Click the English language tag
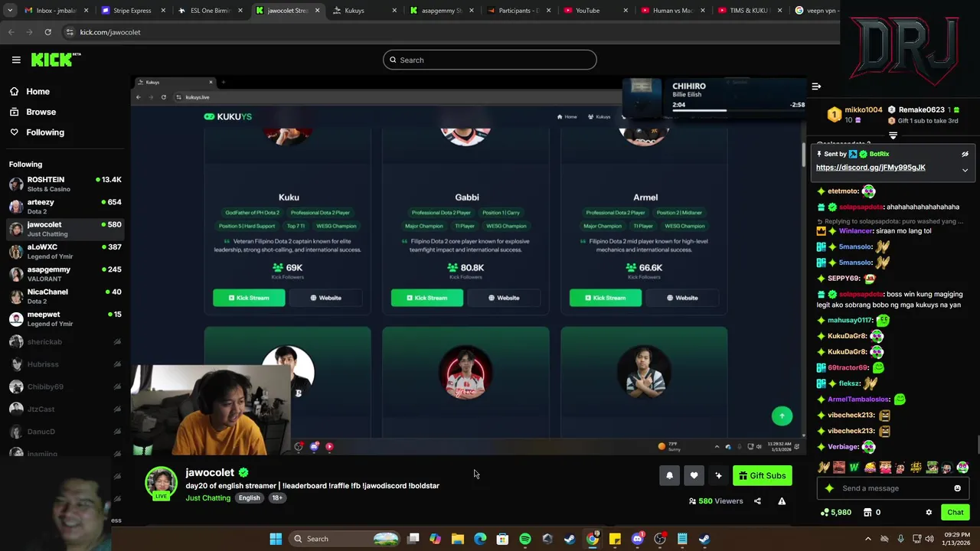This screenshot has height=551, width=980. [249, 498]
